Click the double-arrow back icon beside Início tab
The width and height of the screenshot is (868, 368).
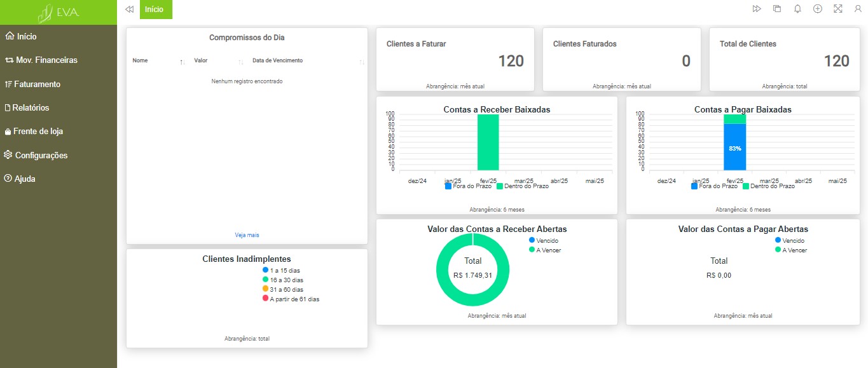pos(129,10)
